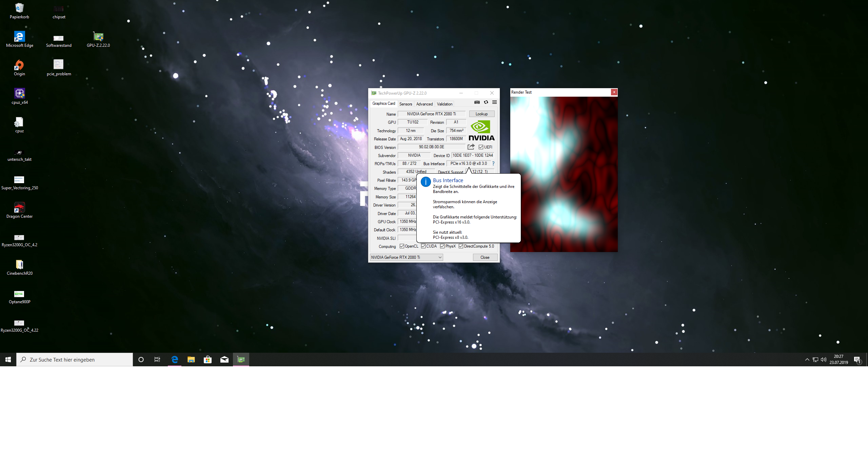Open the Validation tab
Screen dimensions: 868x464
(445, 104)
